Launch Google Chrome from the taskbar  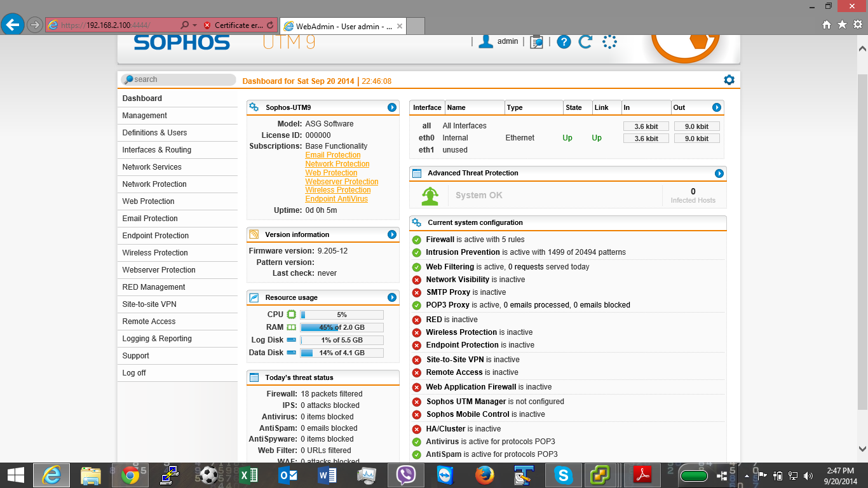130,475
